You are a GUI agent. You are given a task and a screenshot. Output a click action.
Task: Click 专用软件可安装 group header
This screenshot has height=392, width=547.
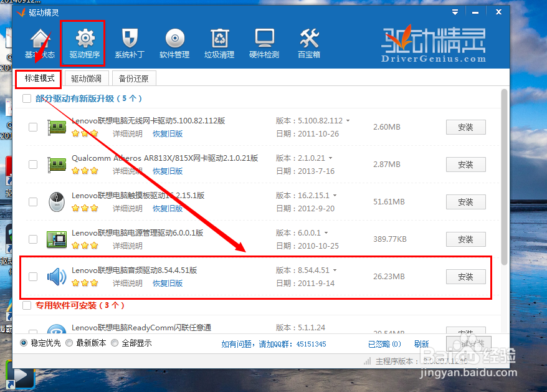pyautogui.click(x=80, y=305)
